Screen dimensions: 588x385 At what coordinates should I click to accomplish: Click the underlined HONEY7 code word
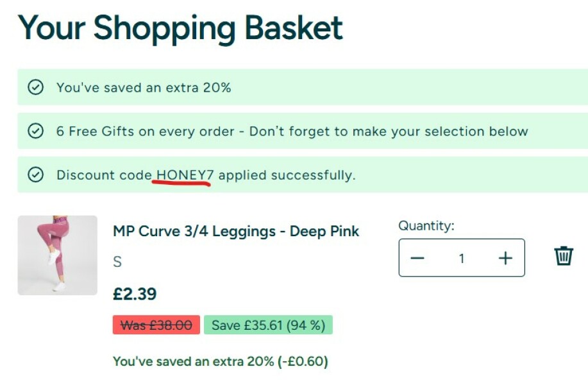pyautogui.click(x=185, y=175)
